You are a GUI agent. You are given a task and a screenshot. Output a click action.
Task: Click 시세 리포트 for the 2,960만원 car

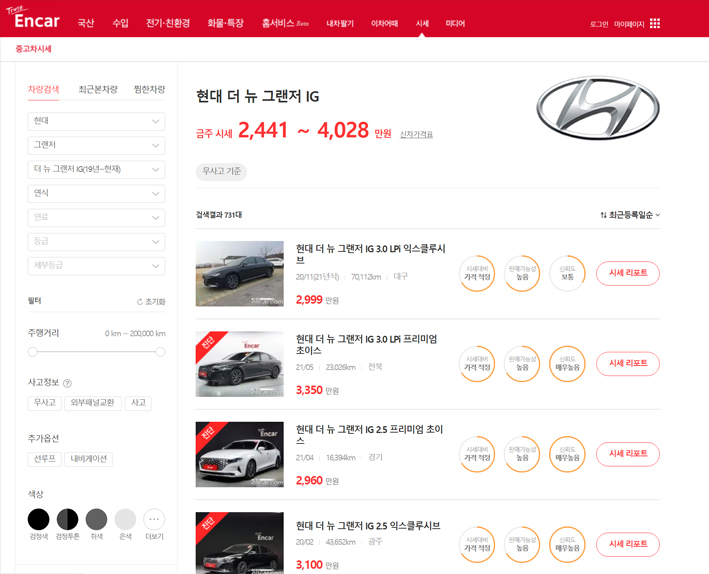click(628, 454)
